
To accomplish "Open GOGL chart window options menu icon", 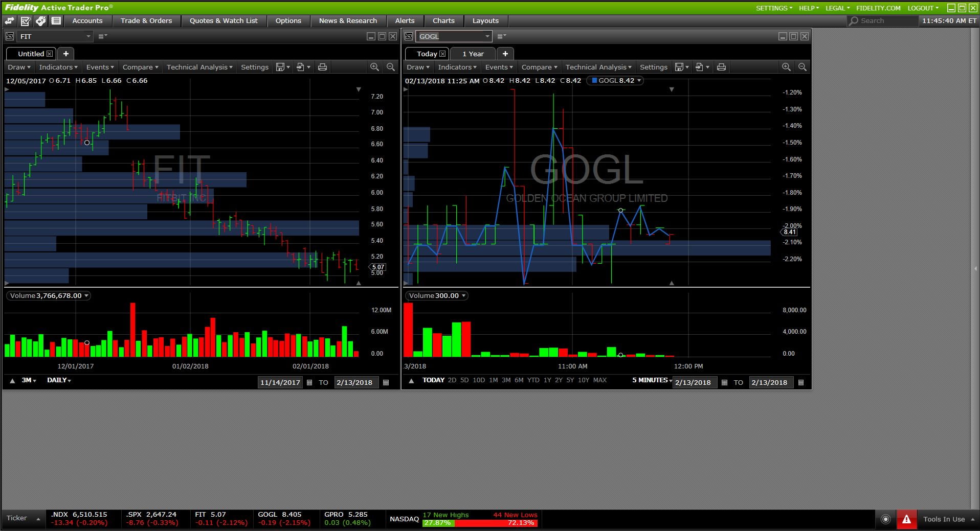I will (501, 36).
